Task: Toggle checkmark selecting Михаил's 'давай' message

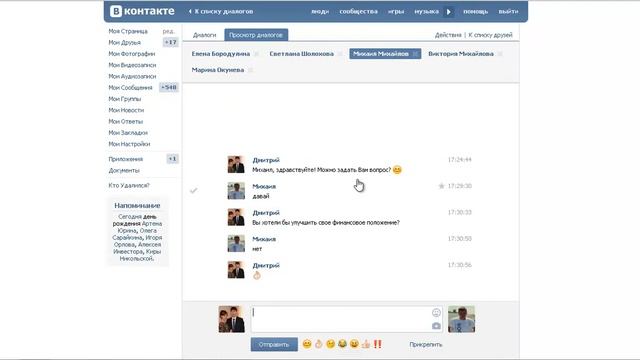Action: 193,191
